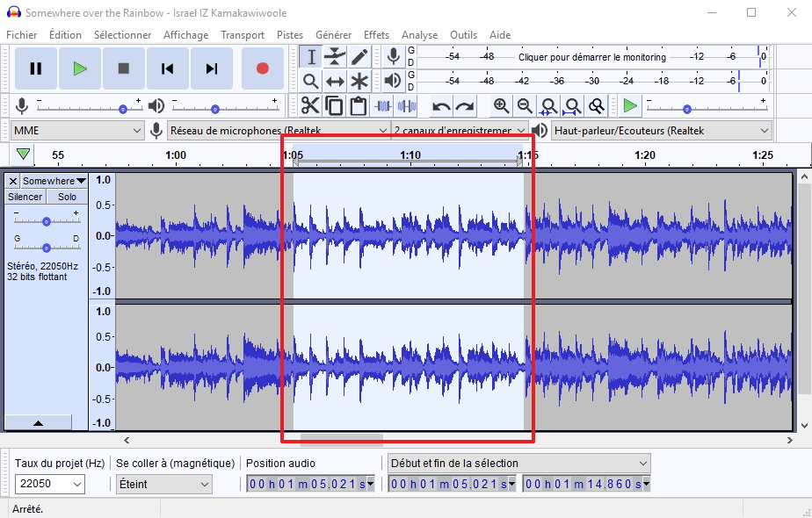
Task: Enable Solo on the Somewhere track
Action: tap(67, 197)
